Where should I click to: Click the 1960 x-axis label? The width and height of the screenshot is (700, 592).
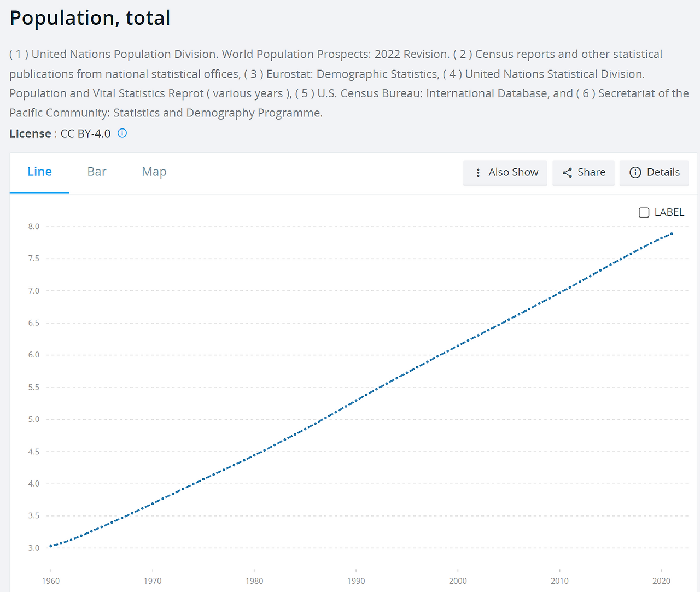(x=51, y=581)
